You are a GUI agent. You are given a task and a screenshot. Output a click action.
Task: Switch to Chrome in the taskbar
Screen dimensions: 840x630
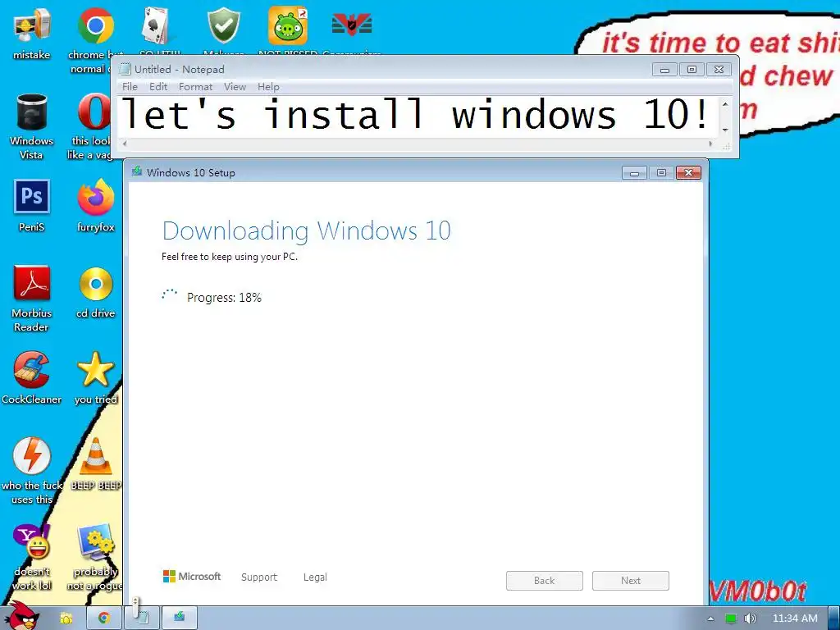coord(103,619)
